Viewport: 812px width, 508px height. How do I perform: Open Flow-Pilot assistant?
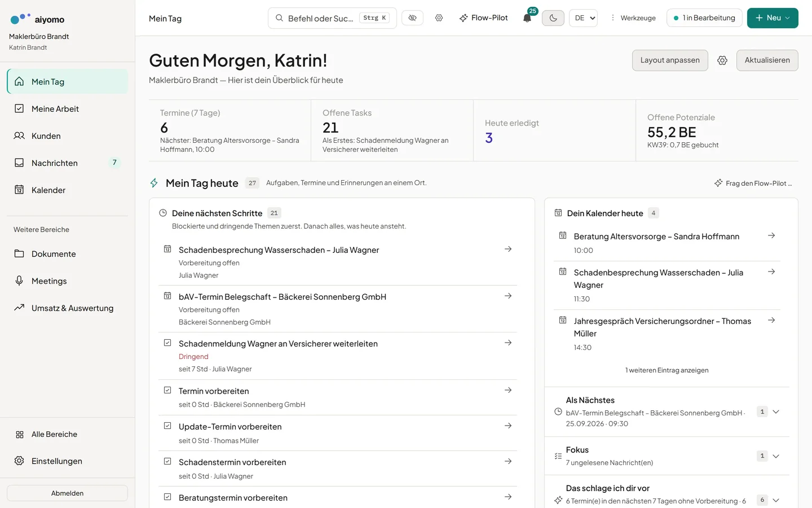click(x=484, y=18)
